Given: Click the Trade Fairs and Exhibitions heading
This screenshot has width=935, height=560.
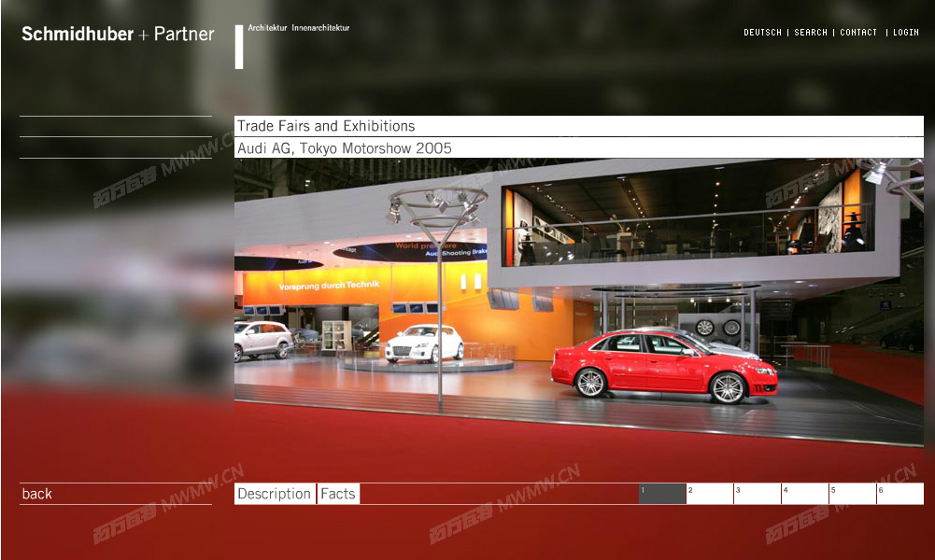Looking at the screenshot, I should click(x=579, y=126).
